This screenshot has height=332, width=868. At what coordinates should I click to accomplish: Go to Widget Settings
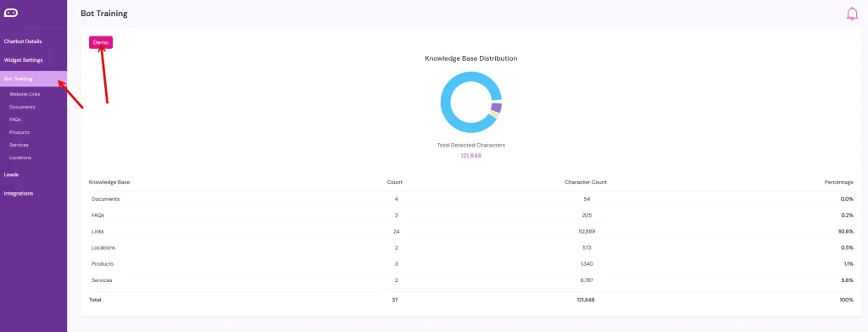click(23, 60)
